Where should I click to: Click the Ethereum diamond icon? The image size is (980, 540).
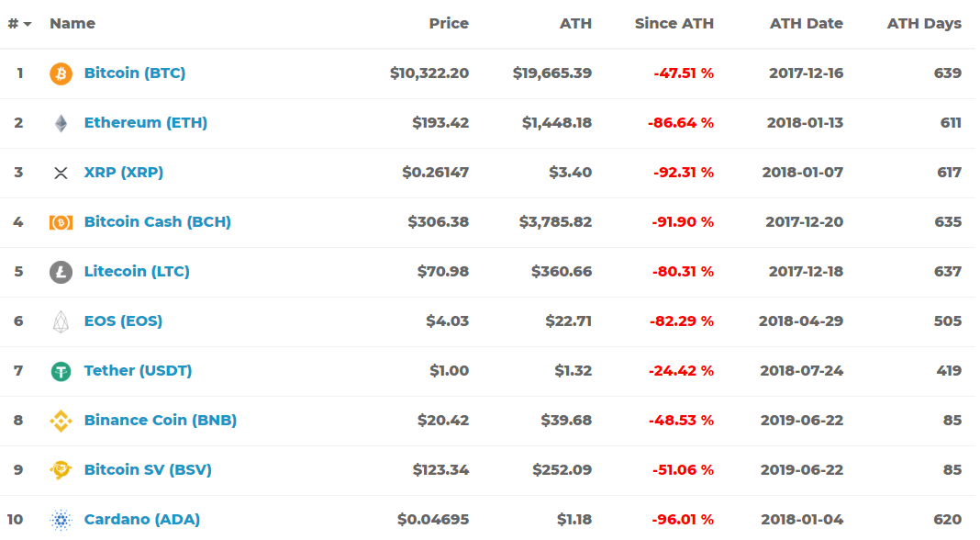61,121
